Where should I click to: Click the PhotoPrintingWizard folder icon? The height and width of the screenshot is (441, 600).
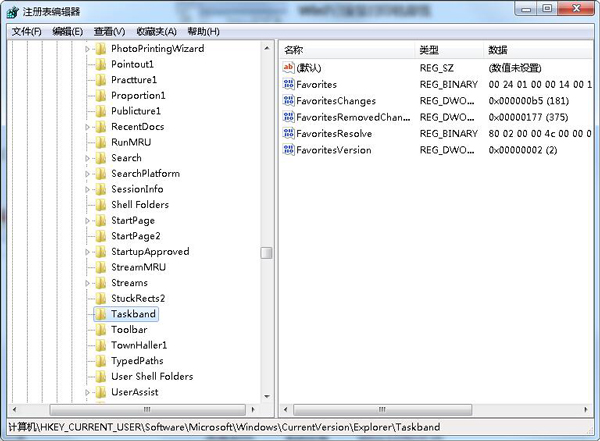(x=101, y=49)
